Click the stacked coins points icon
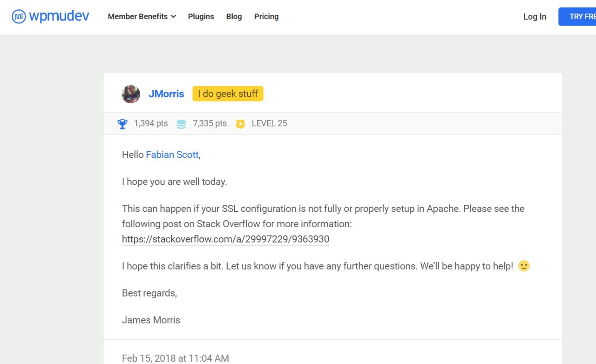This screenshot has height=364, width=596. 182,124
